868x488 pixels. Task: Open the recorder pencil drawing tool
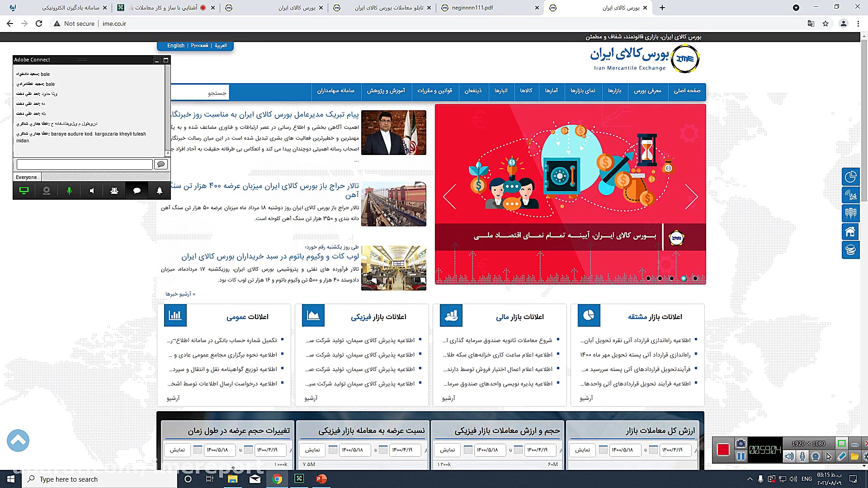[x=842, y=456]
